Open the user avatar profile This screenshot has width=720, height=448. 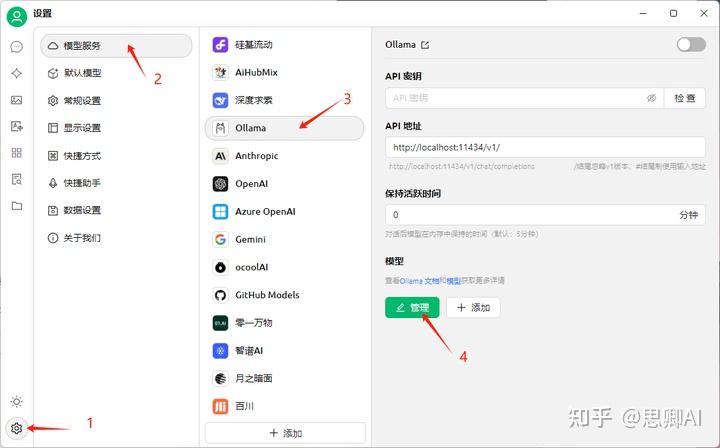click(17, 17)
